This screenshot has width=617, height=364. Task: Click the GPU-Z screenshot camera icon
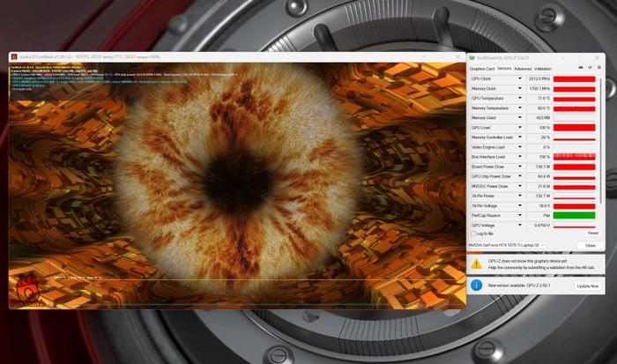[x=580, y=68]
